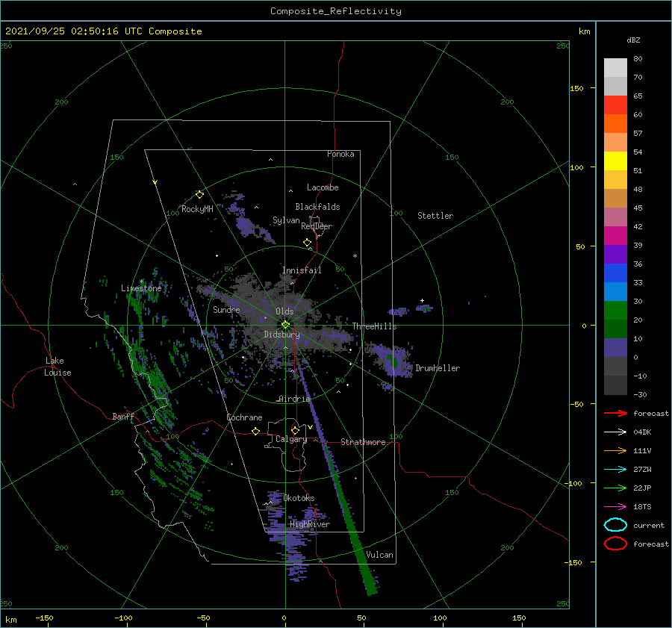The height and width of the screenshot is (628, 672).
Task: Select the slate purple 10-0 dBZ swatch
Action: click(615, 348)
